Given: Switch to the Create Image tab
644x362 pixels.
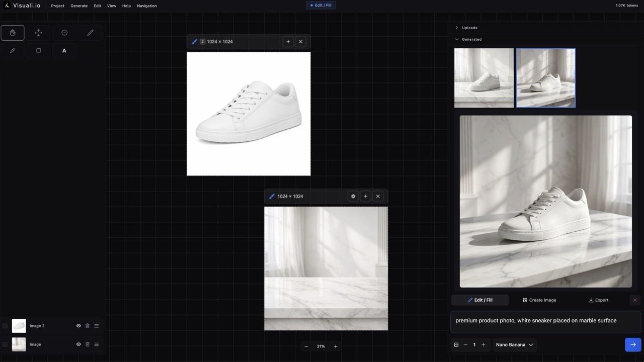Looking at the screenshot, I should 539,300.
